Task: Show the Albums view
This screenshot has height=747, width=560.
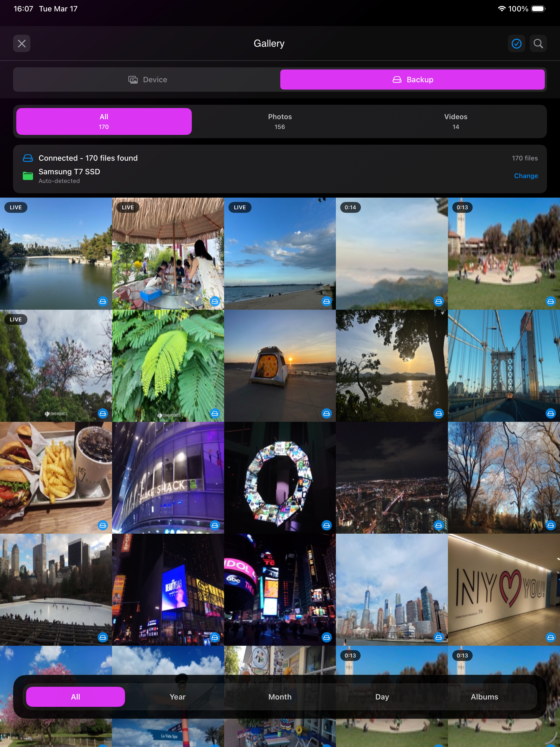Action: (484, 697)
